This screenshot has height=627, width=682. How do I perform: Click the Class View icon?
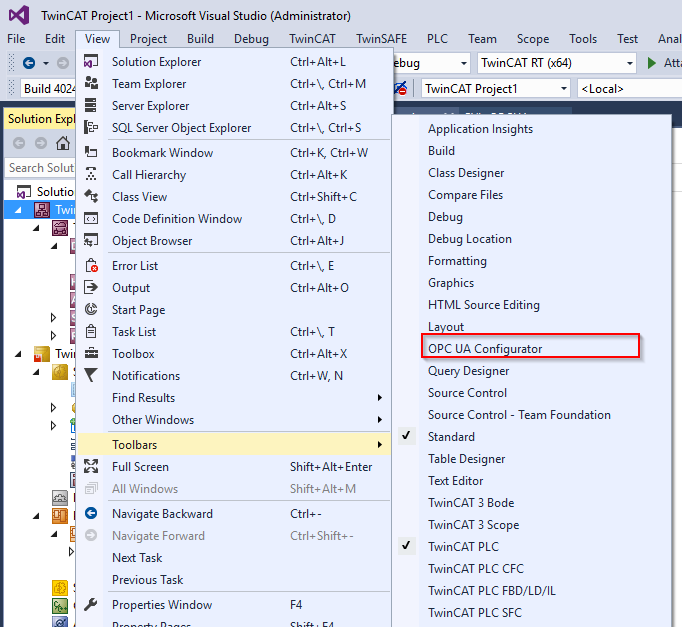91,196
